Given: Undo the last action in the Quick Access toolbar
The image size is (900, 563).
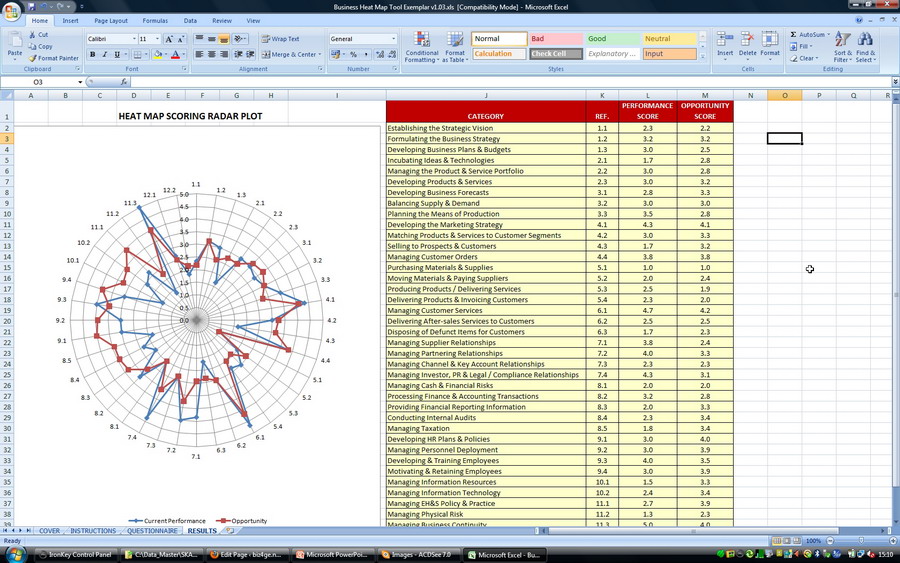Looking at the screenshot, I should coord(44,6).
